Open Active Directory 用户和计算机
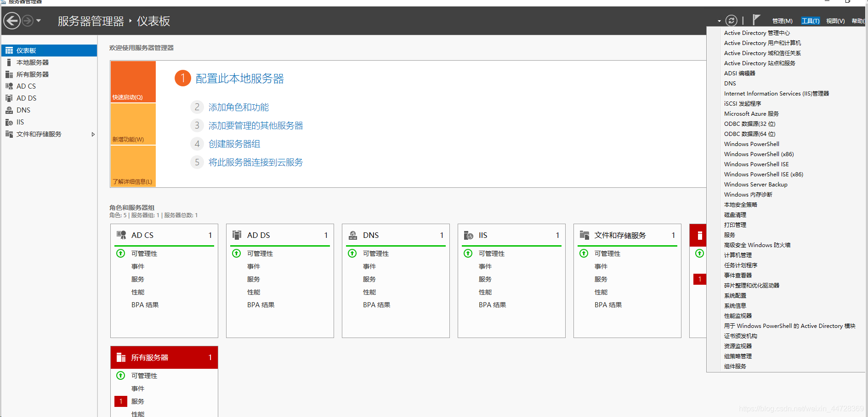The height and width of the screenshot is (417, 868). [762, 43]
